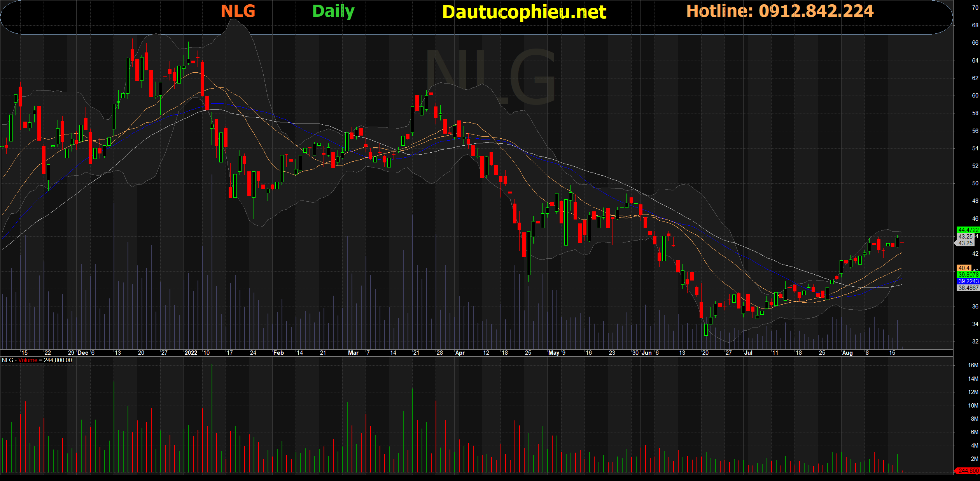Image resolution: width=980 pixels, height=481 pixels.
Task: Click the 16M volume axis label
Action: pos(973,365)
